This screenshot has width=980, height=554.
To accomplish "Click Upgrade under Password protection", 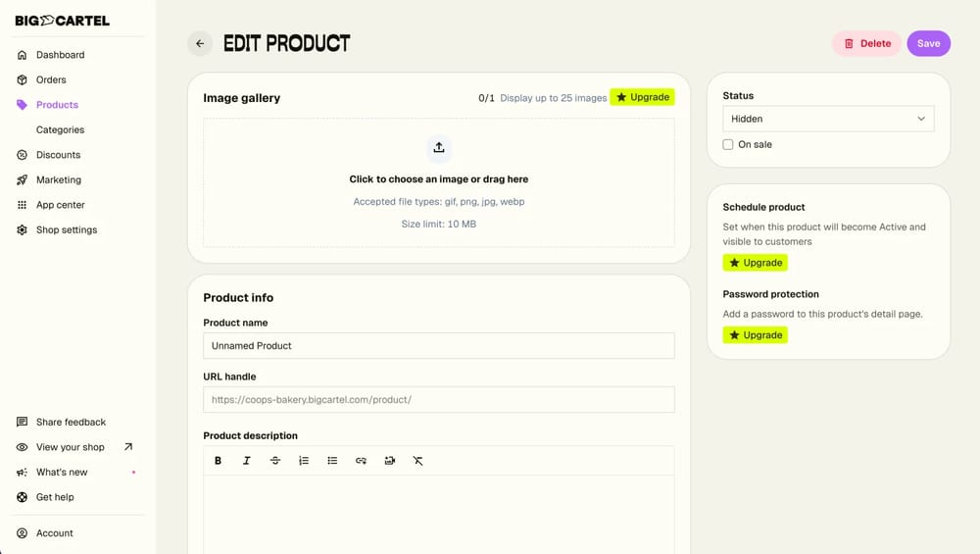I will [x=755, y=335].
